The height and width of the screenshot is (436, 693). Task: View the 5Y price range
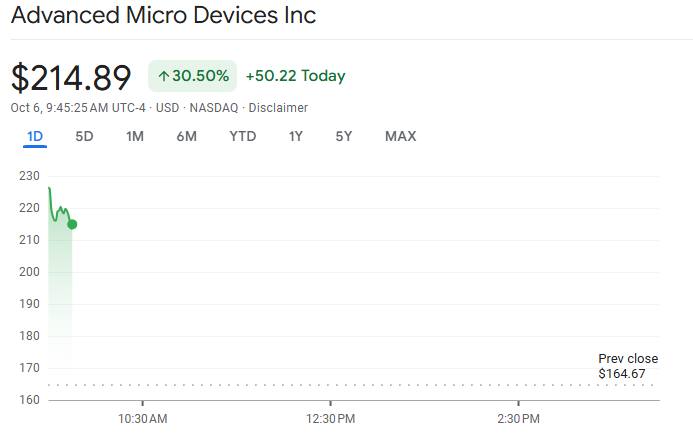click(343, 136)
